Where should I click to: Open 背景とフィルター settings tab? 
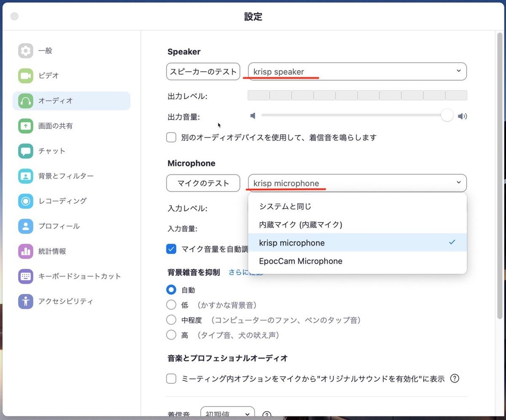coord(71,176)
